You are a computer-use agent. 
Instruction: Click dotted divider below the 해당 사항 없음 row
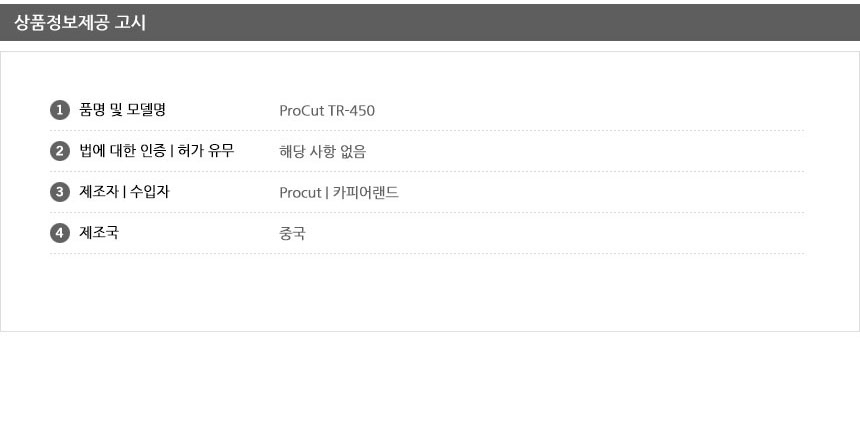tap(427, 171)
